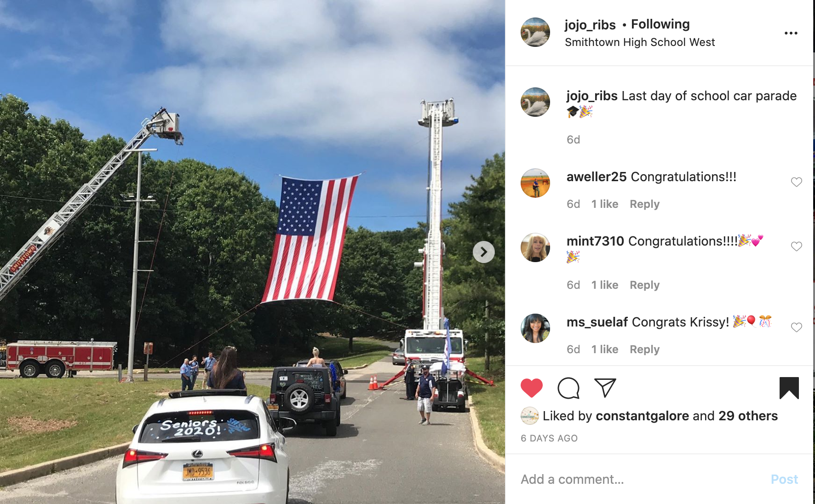This screenshot has height=504, width=815.
Task: Open Smithtown High School West location
Action: click(x=640, y=42)
